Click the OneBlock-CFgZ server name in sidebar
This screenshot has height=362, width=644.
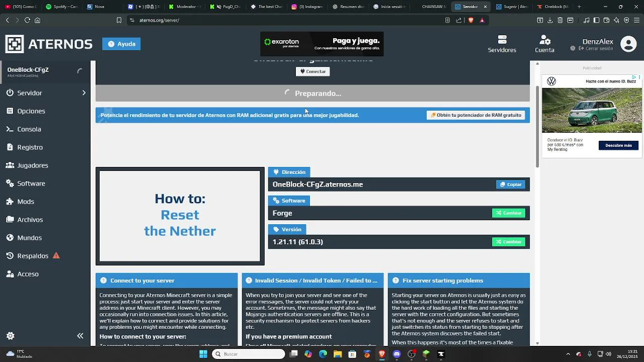[x=28, y=70]
